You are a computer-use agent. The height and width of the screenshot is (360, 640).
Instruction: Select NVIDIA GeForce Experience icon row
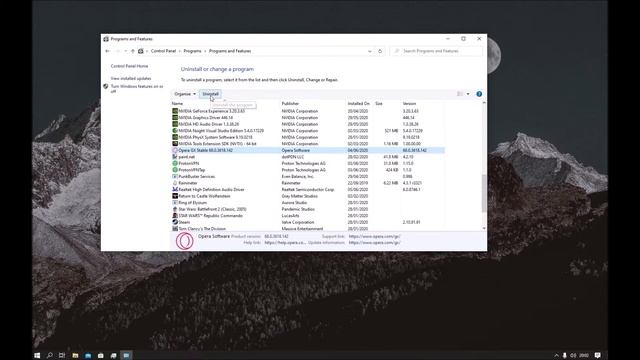coord(175,111)
